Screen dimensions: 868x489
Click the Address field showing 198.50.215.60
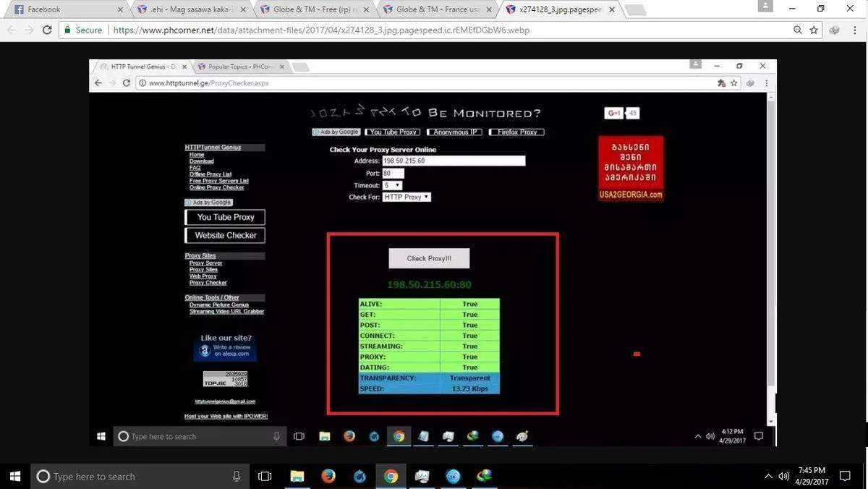pos(454,161)
